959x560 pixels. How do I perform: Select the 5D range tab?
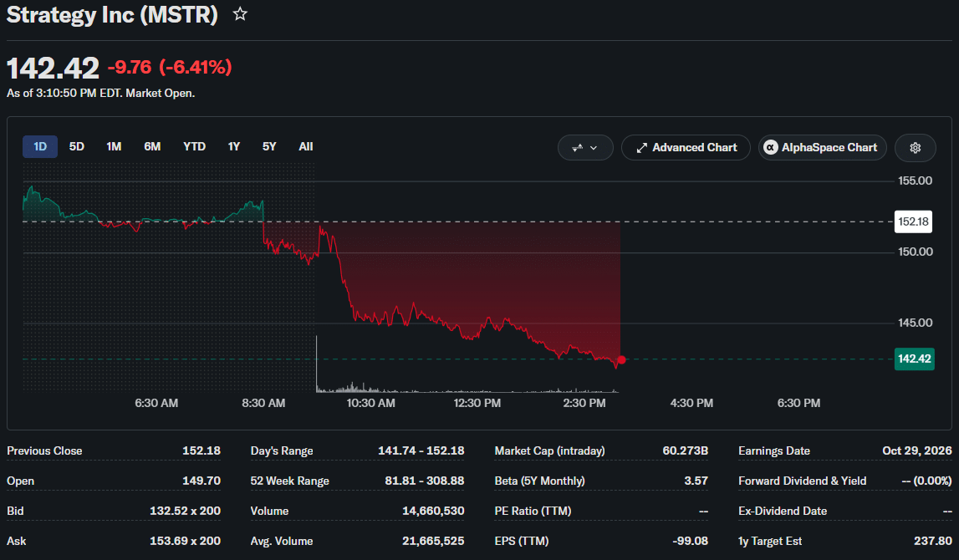(76, 147)
